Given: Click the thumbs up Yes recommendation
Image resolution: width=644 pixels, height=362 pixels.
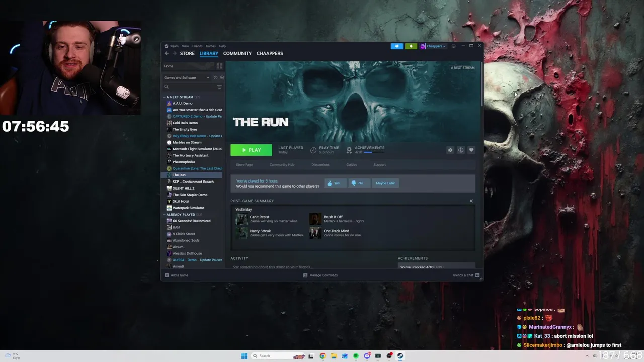Looking at the screenshot, I should [x=335, y=183].
